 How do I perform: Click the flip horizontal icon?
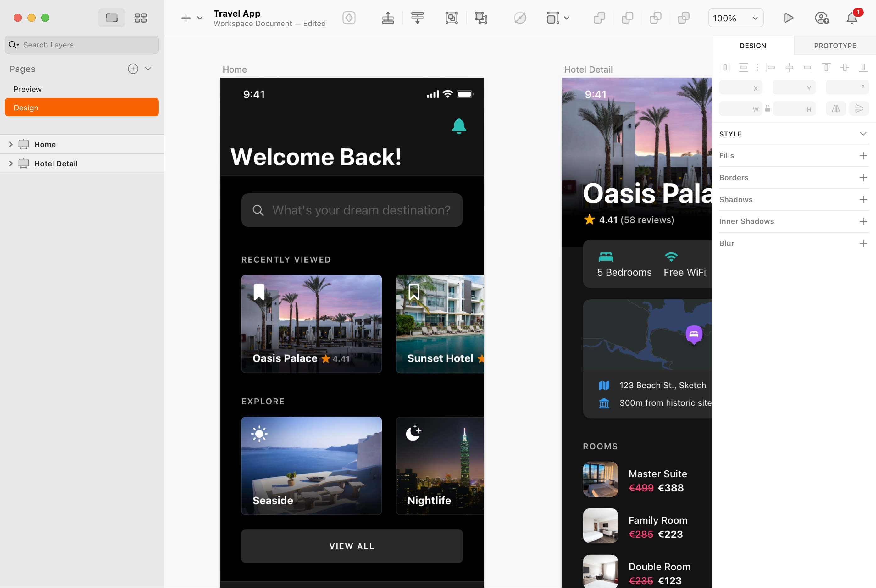point(836,108)
